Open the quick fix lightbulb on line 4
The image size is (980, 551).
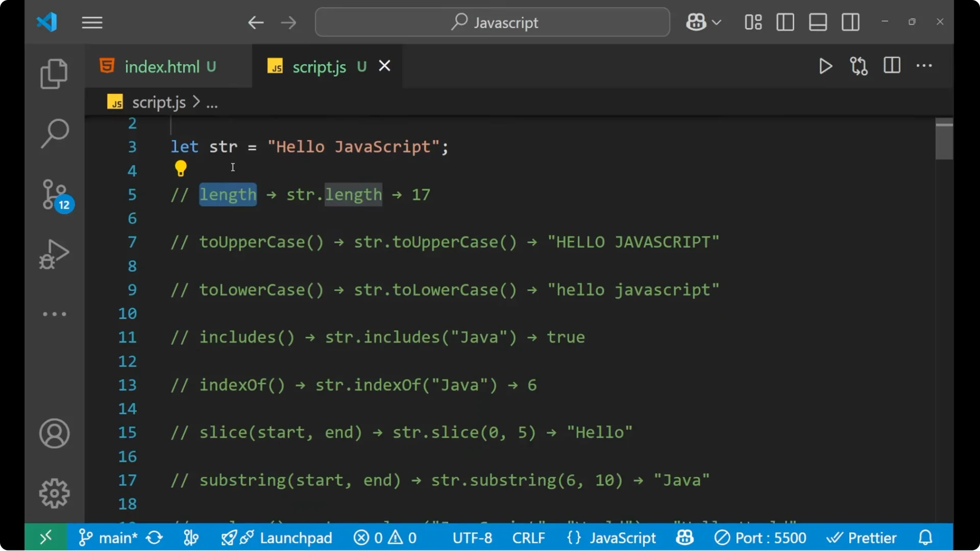(181, 168)
